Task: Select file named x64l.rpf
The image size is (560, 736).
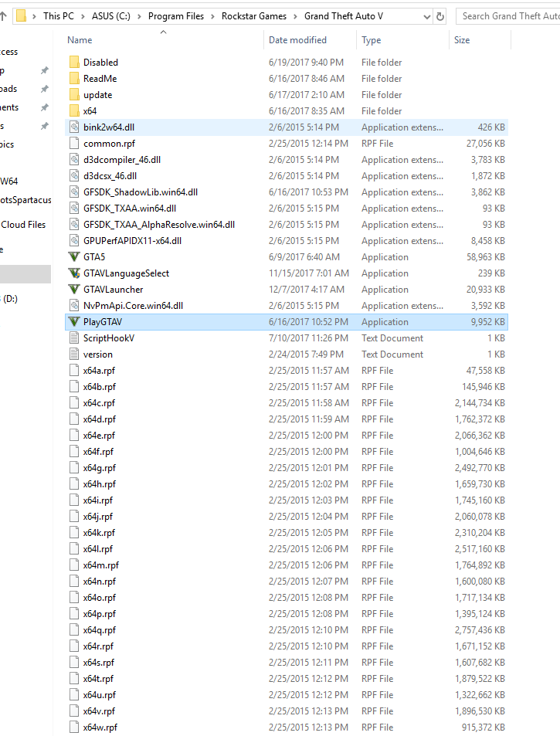Action: pos(97,548)
